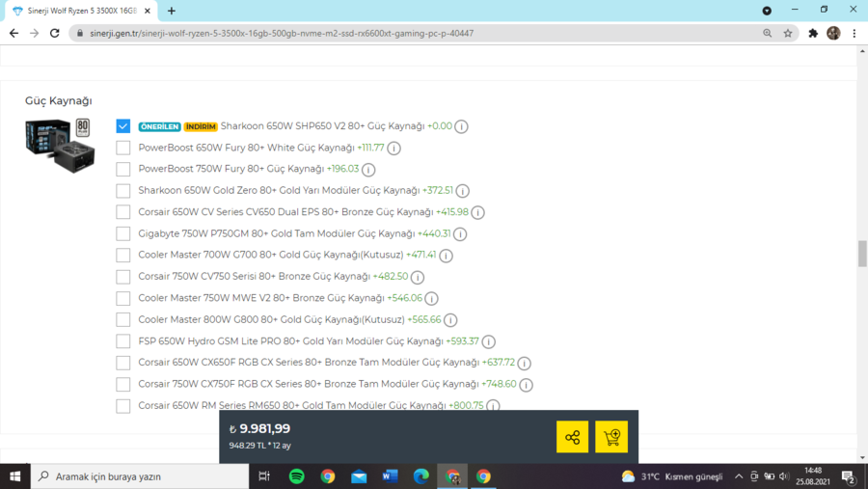Screen dimensions: 868x489
Task: Close the Sinerji Wolf tab
Action: (x=148, y=11)
